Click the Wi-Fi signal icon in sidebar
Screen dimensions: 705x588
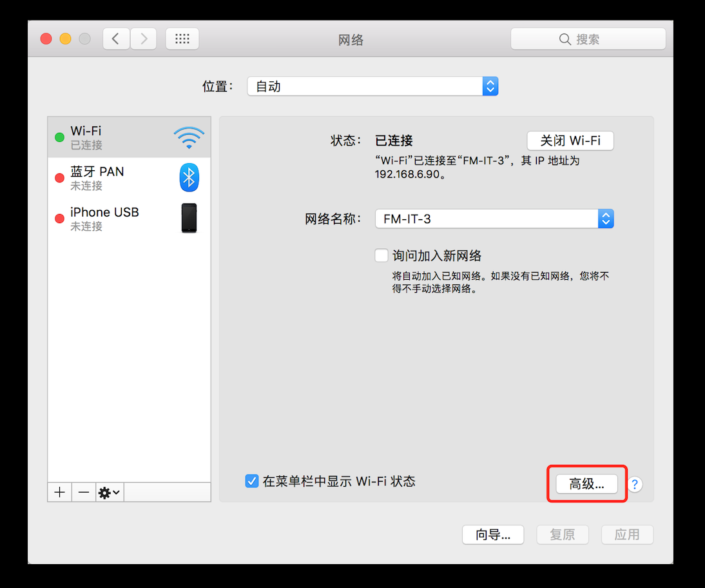(189, 137)
